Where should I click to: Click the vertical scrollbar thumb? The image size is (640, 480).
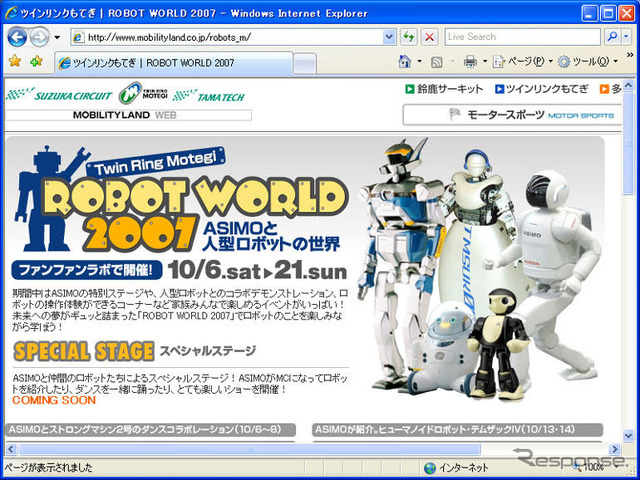629,144
